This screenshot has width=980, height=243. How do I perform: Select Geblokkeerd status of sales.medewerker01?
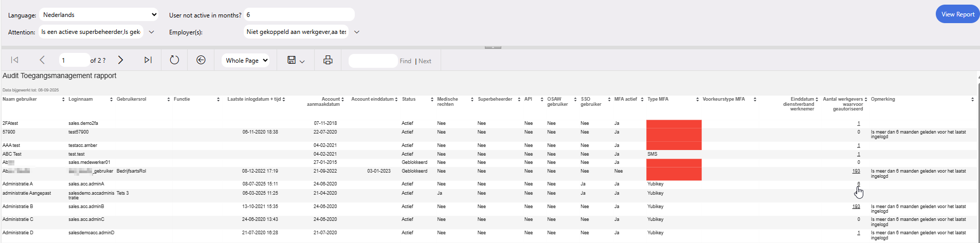414,162
